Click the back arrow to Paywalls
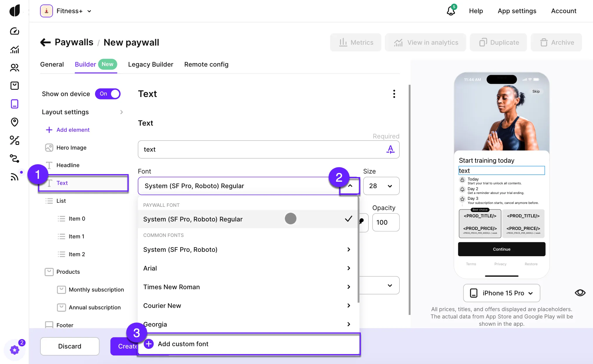Image resolution: width=593 pixels, height=364 pixels. tap(45, 42)
